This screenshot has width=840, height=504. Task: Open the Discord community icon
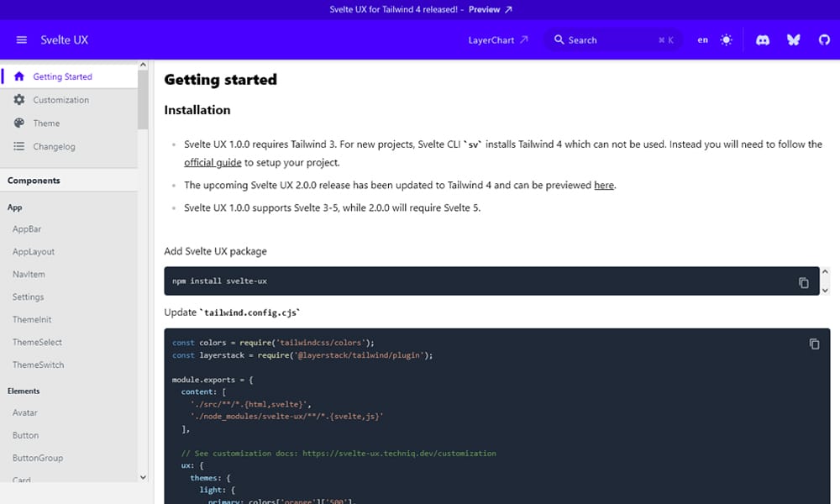click(x=763, y=40)
